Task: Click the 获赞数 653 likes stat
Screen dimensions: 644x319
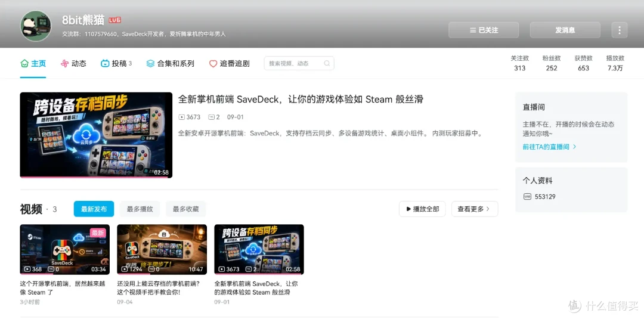Action: (x=583, y=63)
